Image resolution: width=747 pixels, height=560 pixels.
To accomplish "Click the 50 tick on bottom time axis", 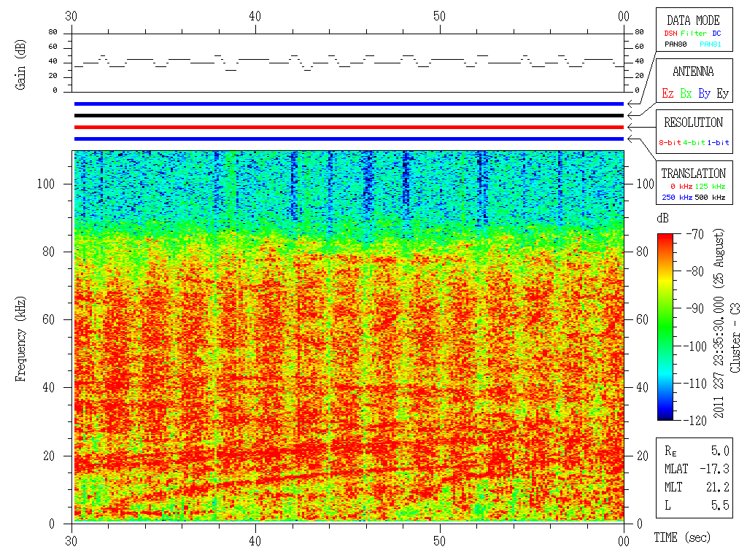I will click(x=439, y=542).
